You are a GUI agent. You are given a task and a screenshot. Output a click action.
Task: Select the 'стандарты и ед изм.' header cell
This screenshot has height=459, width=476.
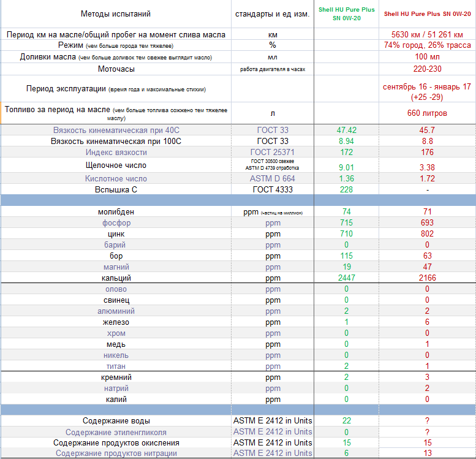(x=272, y=14)
